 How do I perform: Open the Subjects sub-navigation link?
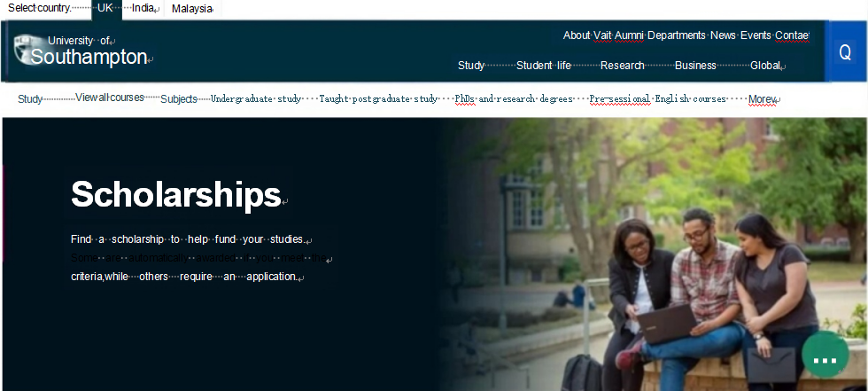pos(179,99)
